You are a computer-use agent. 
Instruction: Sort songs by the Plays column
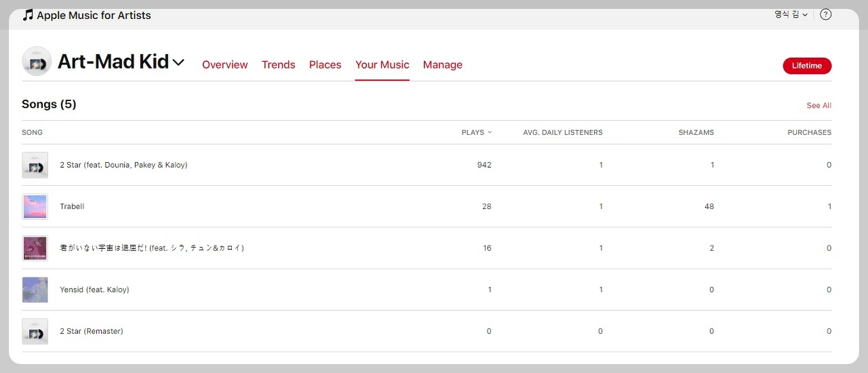[476, 132]
